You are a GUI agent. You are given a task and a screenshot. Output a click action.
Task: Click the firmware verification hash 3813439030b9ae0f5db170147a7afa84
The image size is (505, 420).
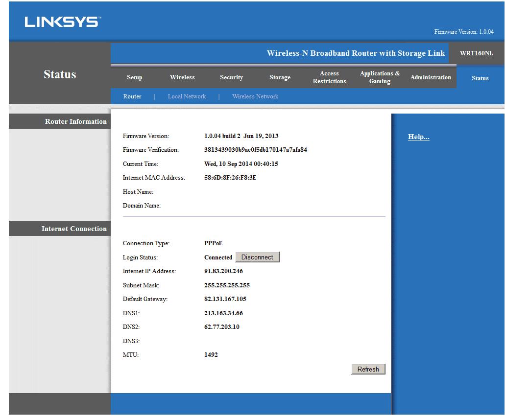tap(255, 150)
